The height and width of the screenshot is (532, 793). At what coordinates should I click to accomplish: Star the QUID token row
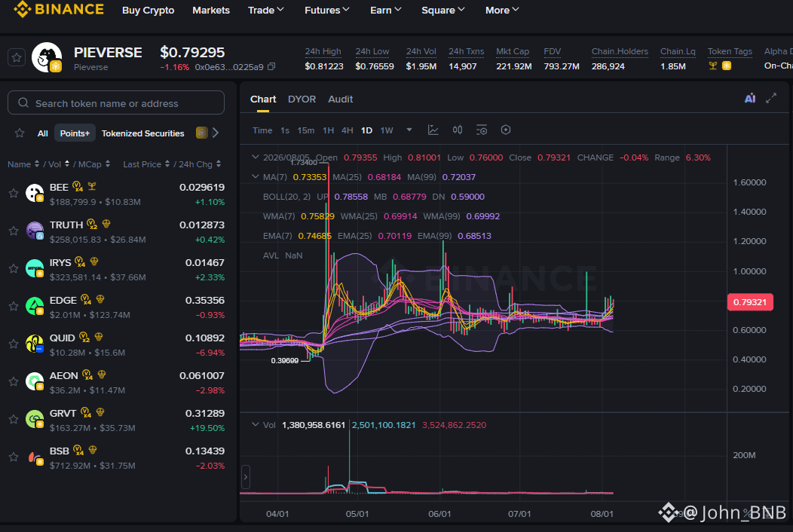click(x=14, y=344)
